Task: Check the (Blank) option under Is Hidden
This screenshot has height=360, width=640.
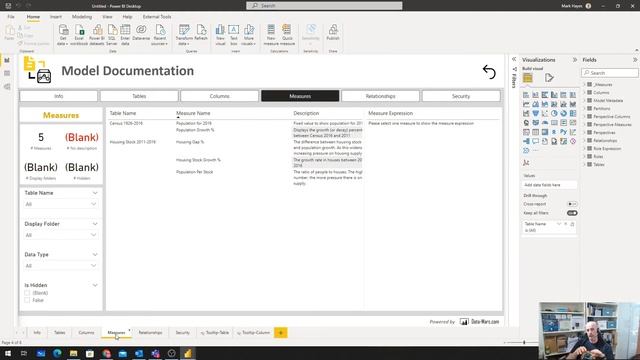Action: 27,293
